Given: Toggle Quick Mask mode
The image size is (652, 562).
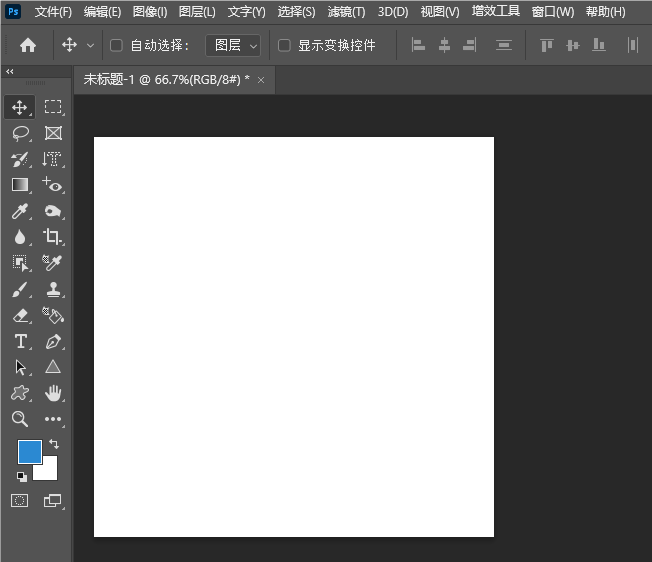Looking at the screenshot, I should (20, 500).
